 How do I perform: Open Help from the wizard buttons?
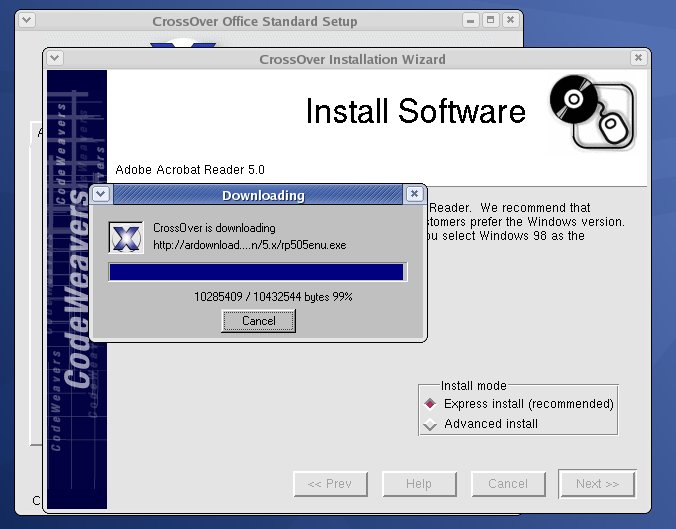coord(418,484)
